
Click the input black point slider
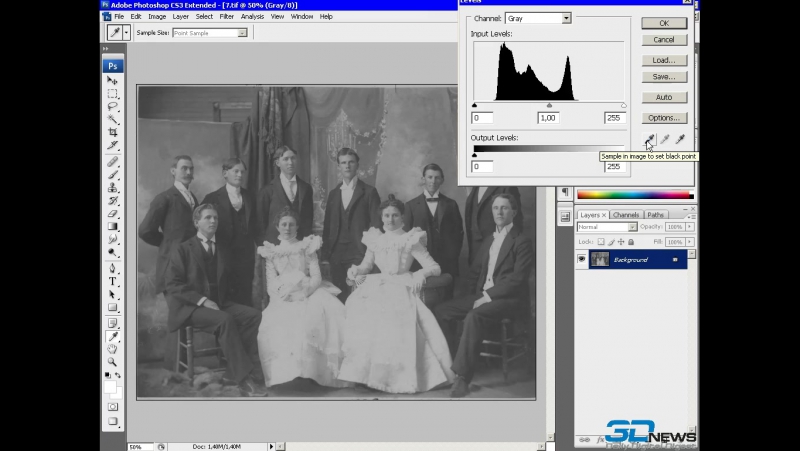pos(474,105)
